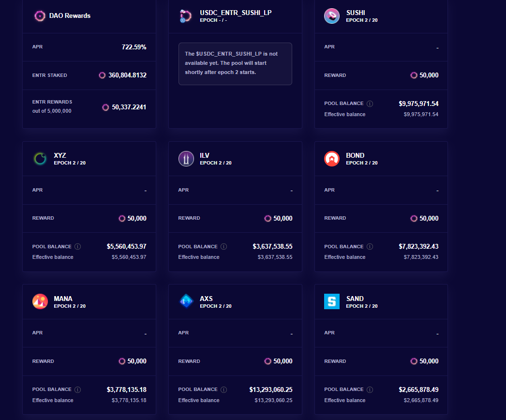Show MANA pool balance info tooltip
Viewport: 506px width, 420px height.
coord(78,390)
